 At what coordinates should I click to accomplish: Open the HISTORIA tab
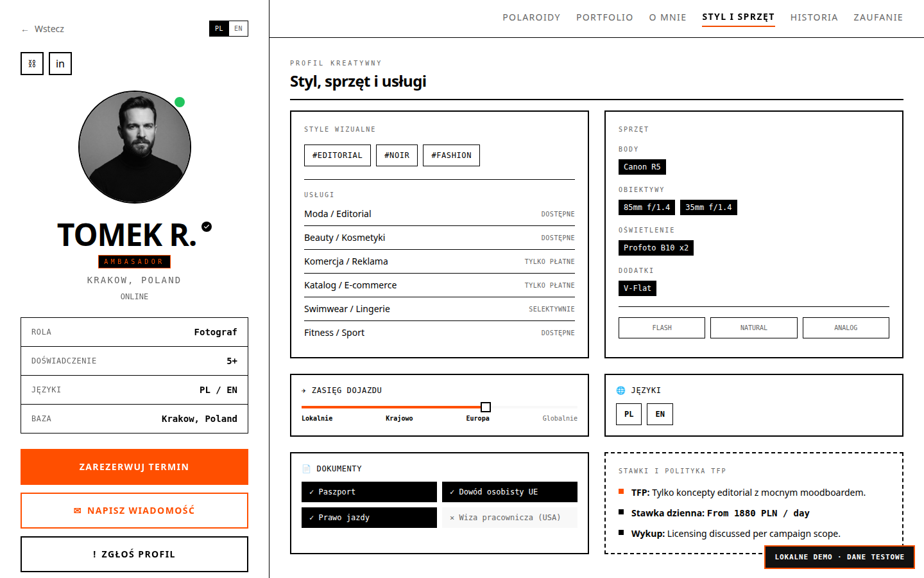tap(814, 17)
